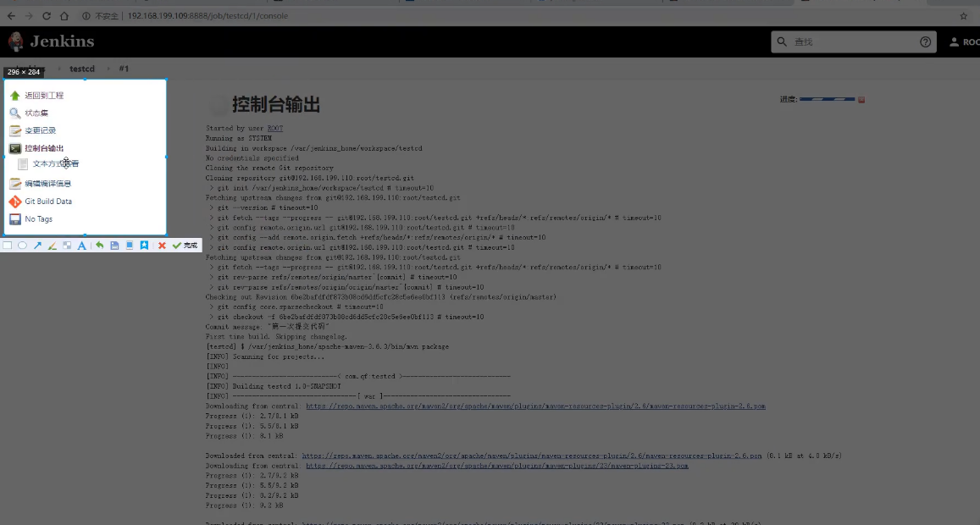Select the mosaic blur tool
The width and height of the screenshot is (980, 525).
coord(67,246)
